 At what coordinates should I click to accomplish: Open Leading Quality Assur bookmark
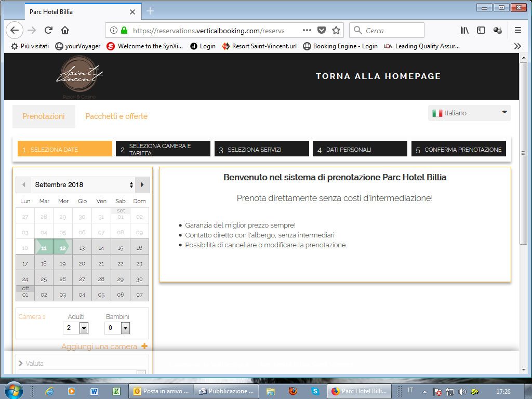[x=422, y=46]
